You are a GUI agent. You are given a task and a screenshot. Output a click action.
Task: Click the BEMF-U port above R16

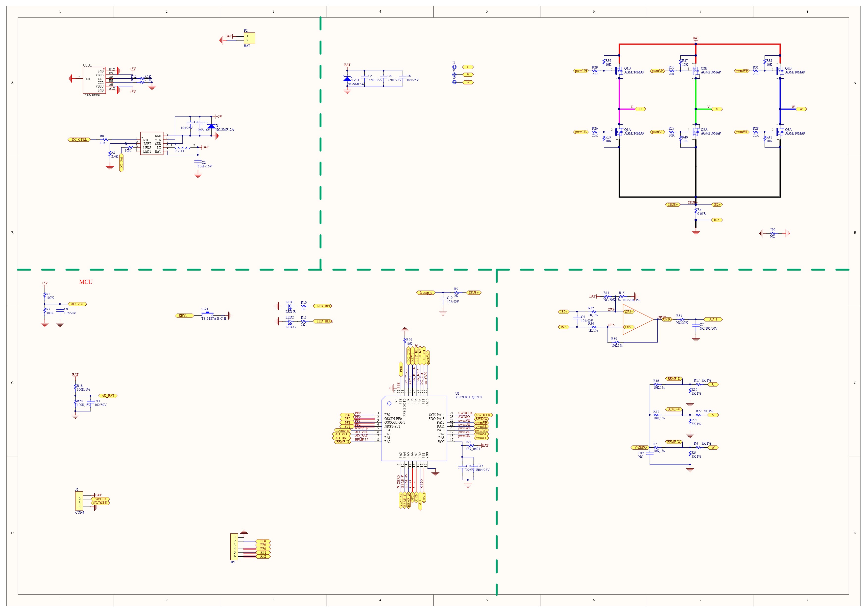point(674,379)
